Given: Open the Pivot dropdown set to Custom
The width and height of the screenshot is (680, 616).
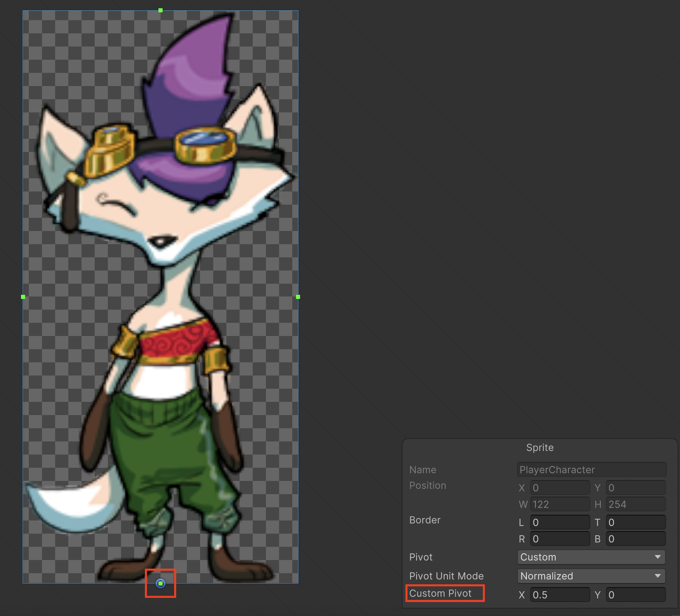Looking at the screenshot, I should pos(591,557).
